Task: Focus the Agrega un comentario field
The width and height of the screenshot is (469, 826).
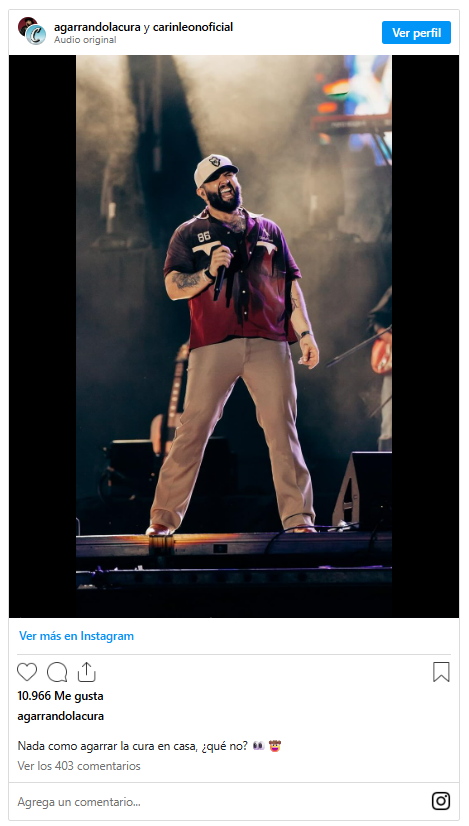Action: tap(219, 802)
